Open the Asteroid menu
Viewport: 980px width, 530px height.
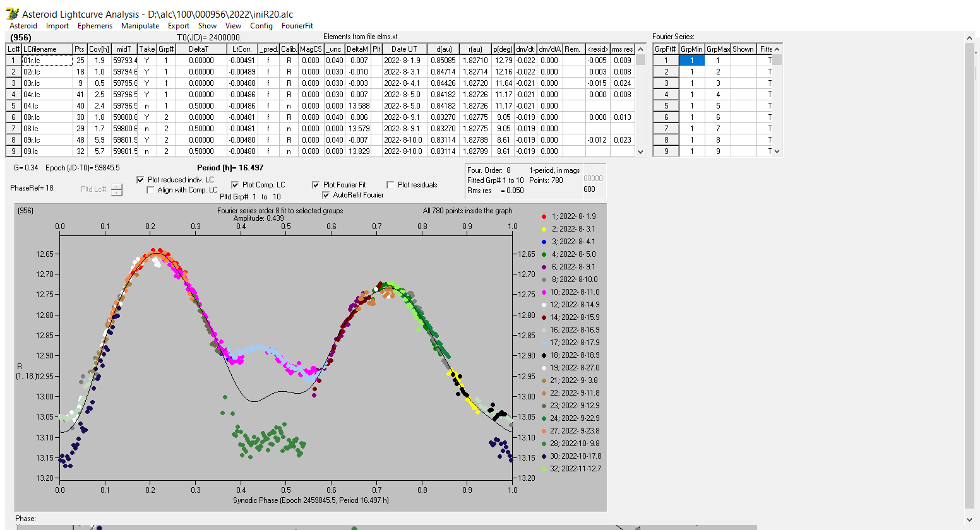click(x=23, y=26)
